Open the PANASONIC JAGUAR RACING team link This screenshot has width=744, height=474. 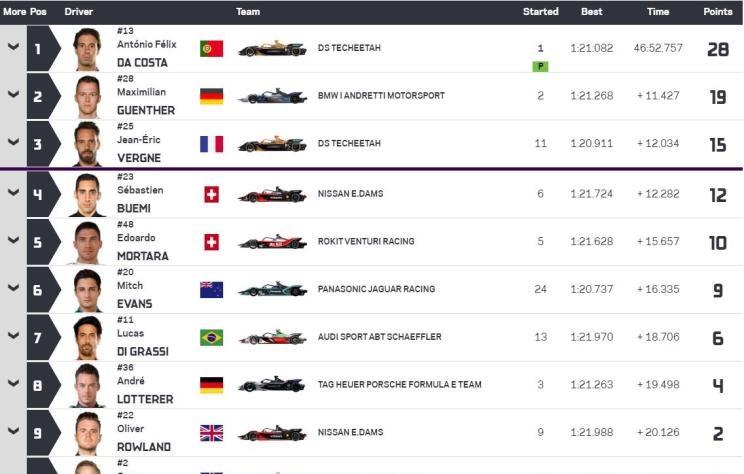376,289
